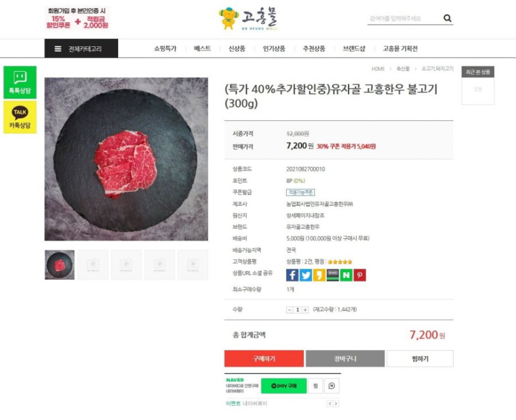
Task: Select the first product thumbnail image
Action: (59, 265)
